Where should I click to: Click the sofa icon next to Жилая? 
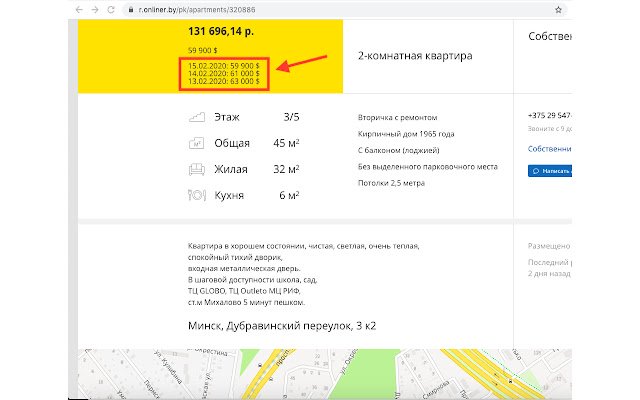click(x=197, y=169)
